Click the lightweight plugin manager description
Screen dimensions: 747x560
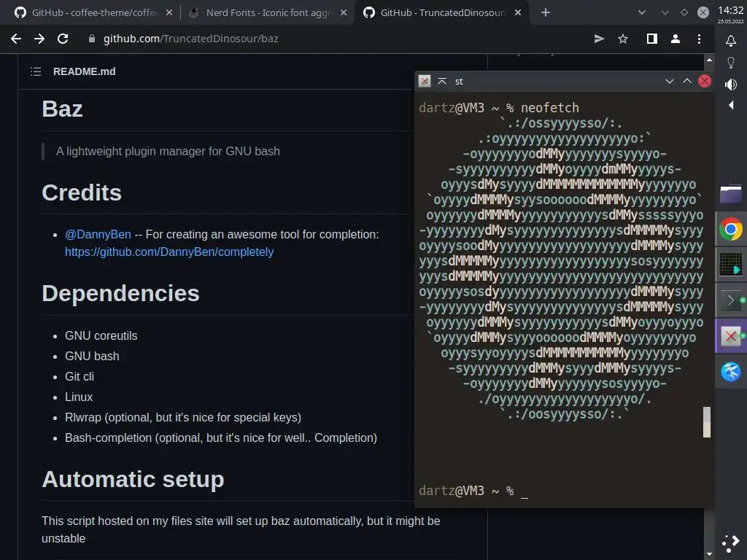click(168, 152)
